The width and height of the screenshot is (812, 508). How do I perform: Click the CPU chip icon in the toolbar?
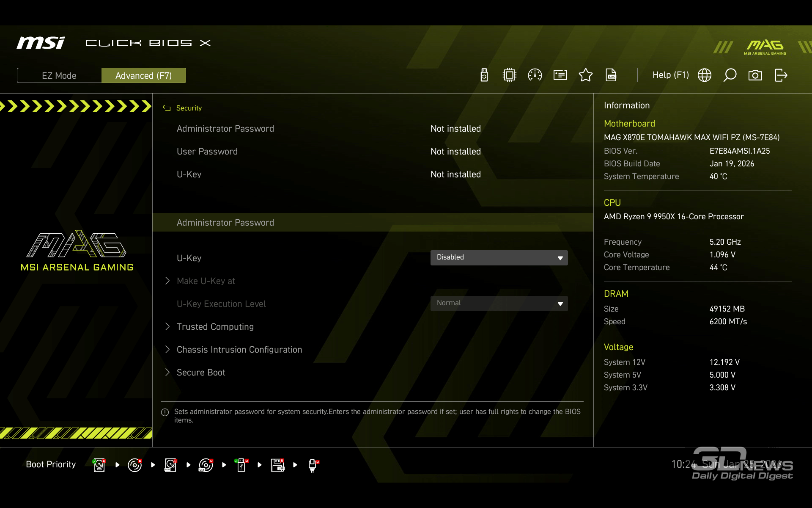(510, 75)
